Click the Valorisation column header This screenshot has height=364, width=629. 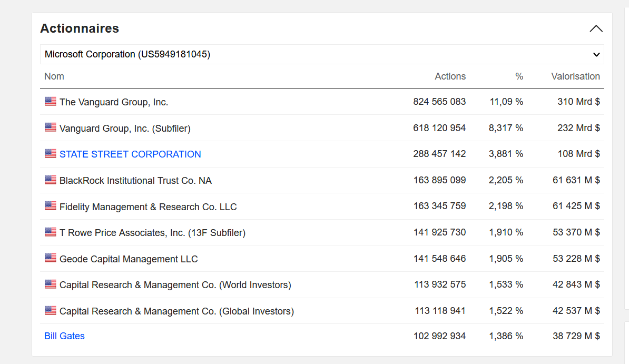(575, 76)
